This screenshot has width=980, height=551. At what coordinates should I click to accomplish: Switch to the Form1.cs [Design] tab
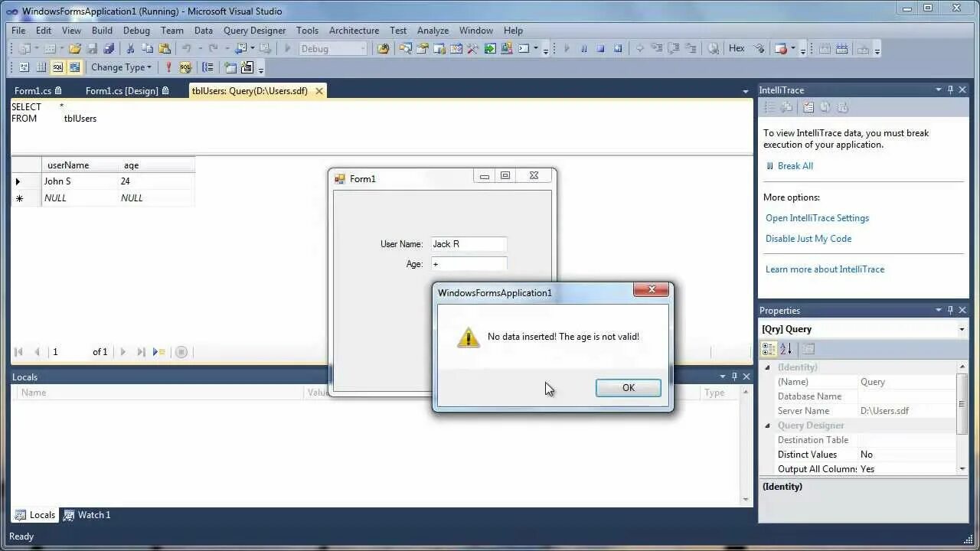tap(127, 91)
